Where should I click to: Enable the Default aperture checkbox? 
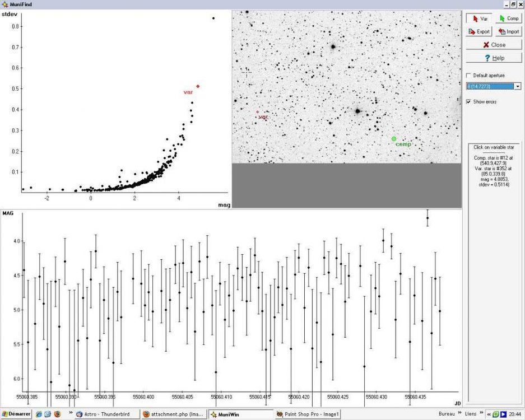(469, 75)
